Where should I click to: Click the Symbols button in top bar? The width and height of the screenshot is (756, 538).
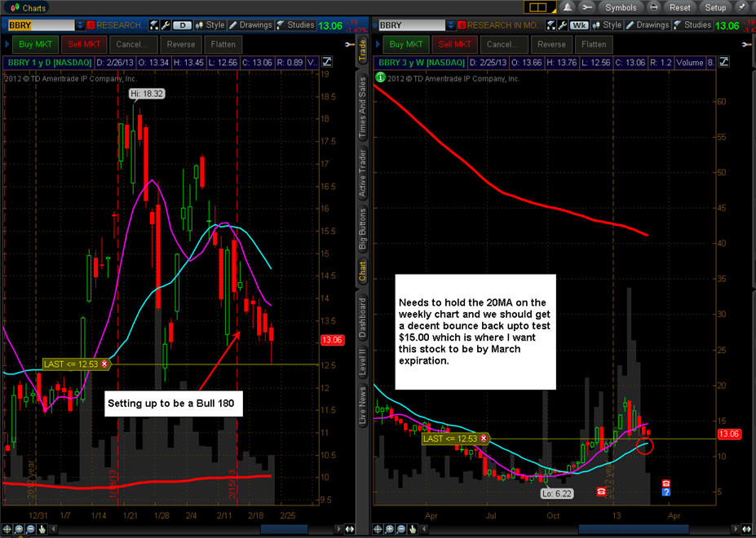621,7
